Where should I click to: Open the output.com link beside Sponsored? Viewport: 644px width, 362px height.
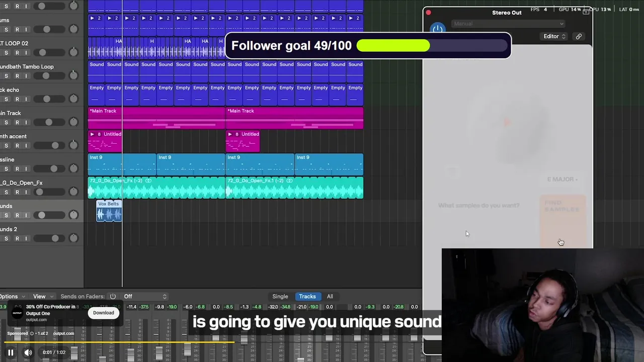click(x=63, y=333)
